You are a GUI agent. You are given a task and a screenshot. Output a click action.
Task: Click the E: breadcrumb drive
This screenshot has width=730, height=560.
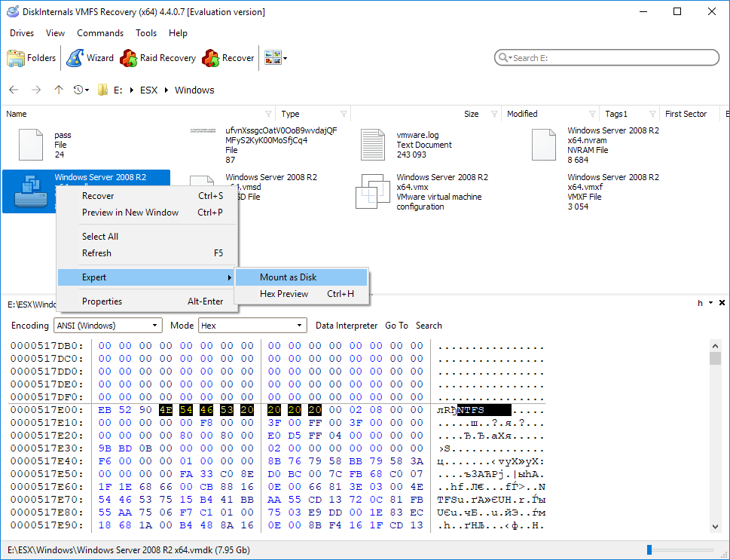(118, 90)
